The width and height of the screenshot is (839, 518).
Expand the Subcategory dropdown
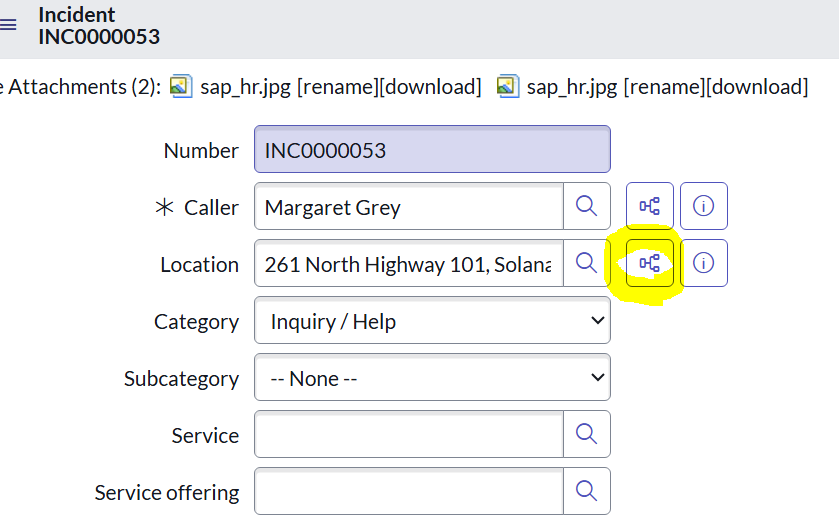(432, 377)
